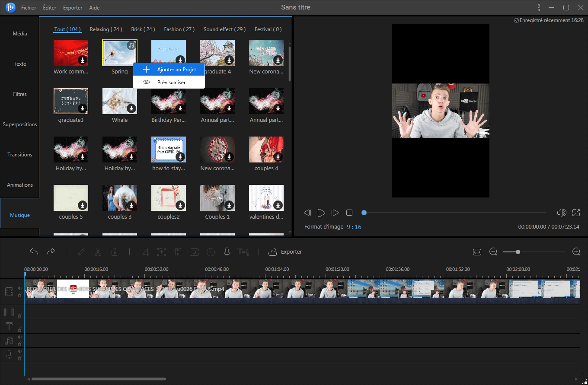The width and height of the screenshot is (588, 385).
Task: Mute the main video track
Action: 19,288
